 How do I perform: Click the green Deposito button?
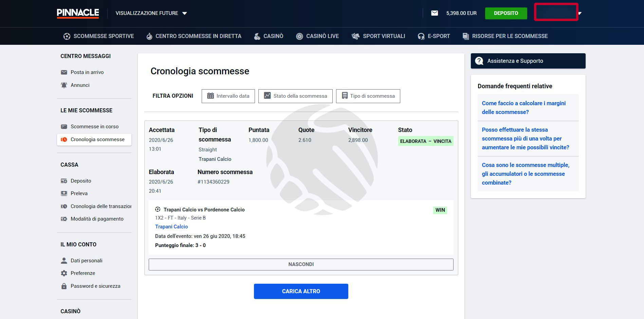pos(506,13)
